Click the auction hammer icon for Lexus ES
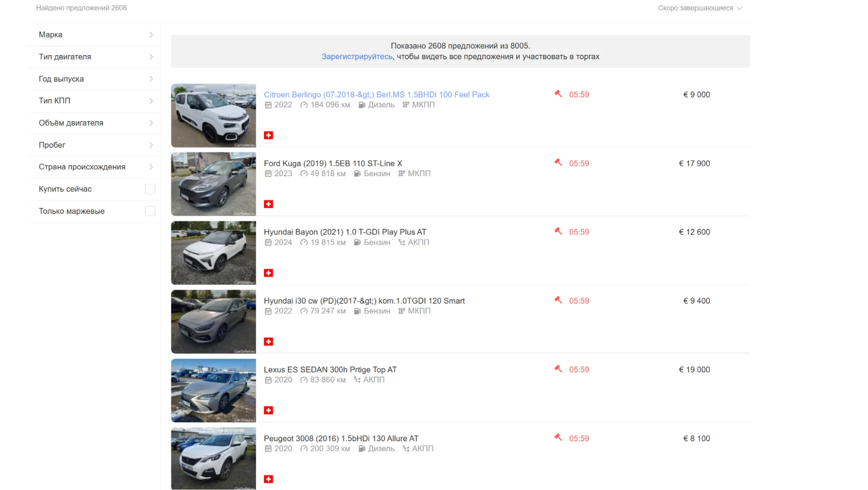The image size is (868, 490). coord(558,369)
